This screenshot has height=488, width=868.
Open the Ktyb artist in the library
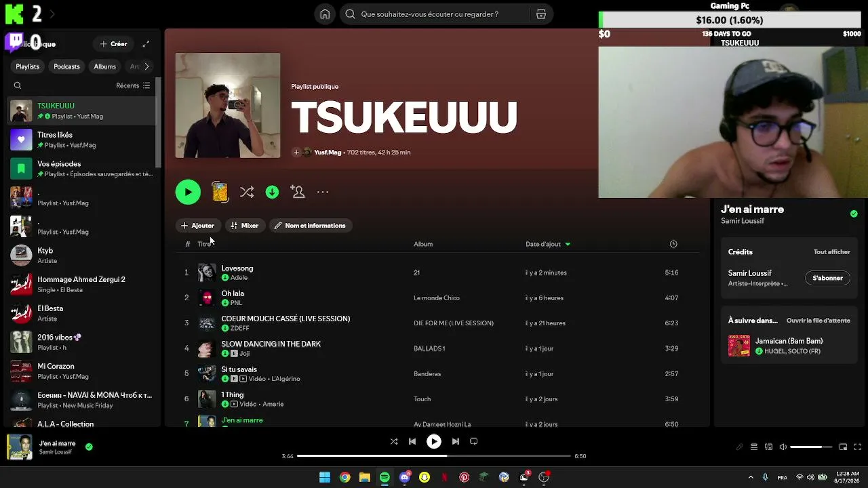tap(81, 256)
